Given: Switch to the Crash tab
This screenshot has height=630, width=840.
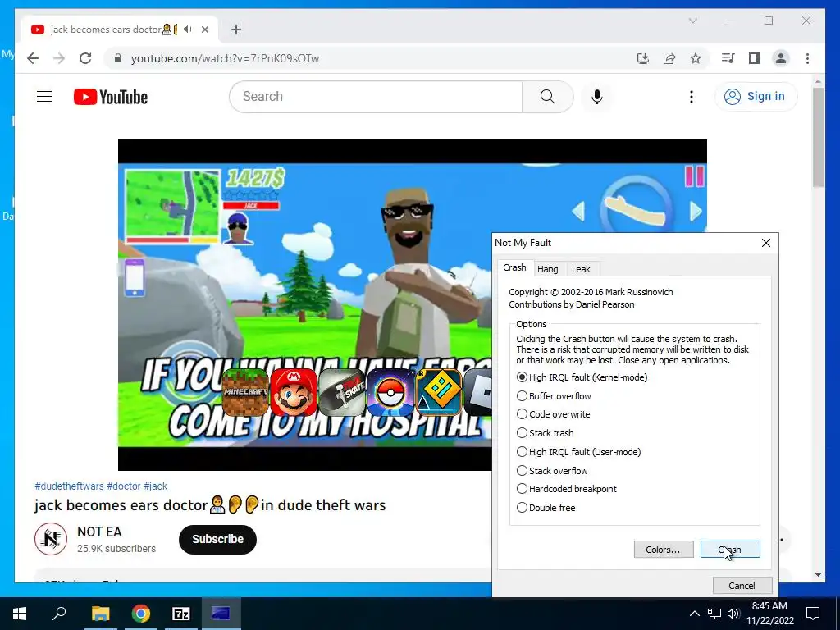Looking at the screenshot, I should coord(514,267).
